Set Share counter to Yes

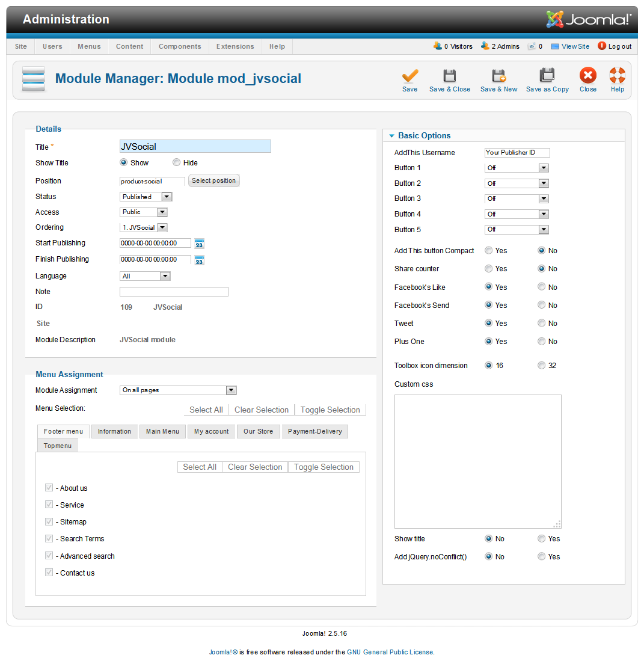[488, 268]
